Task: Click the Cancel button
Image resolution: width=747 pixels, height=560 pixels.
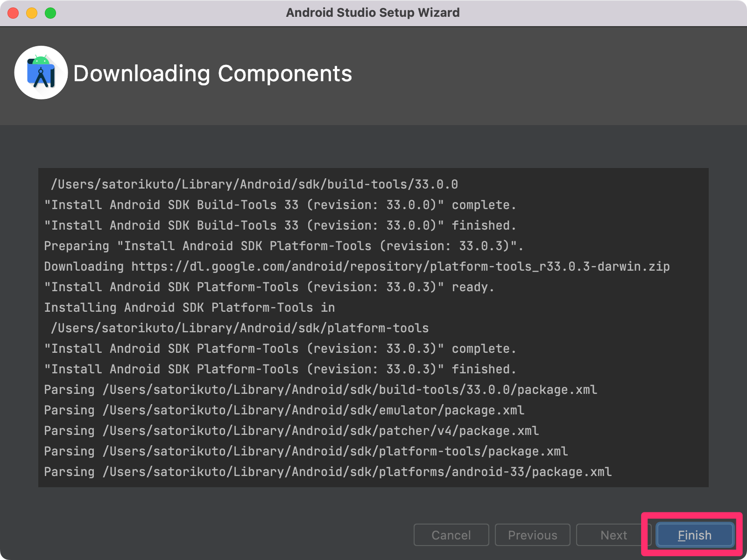Action: click(x=451, y=535)
